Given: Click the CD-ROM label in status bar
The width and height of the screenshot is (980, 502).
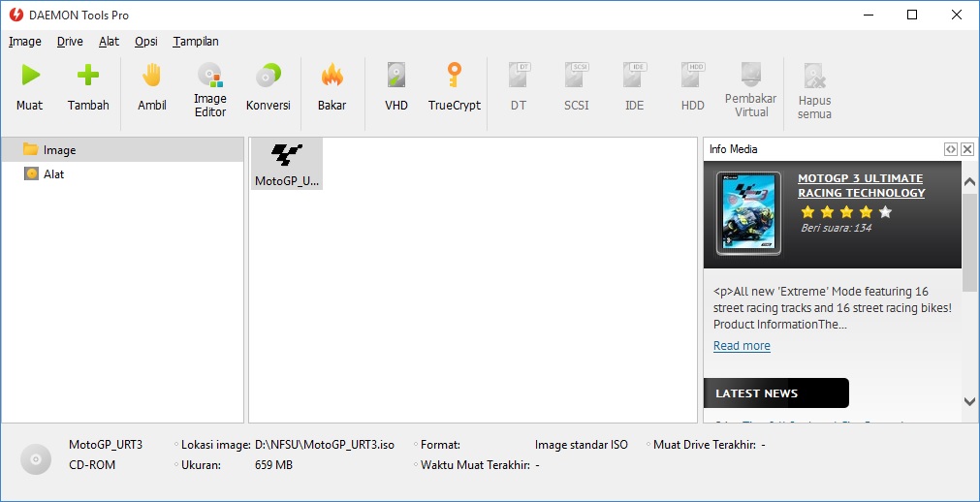Looking at the screenshot, I should point(92,465).
